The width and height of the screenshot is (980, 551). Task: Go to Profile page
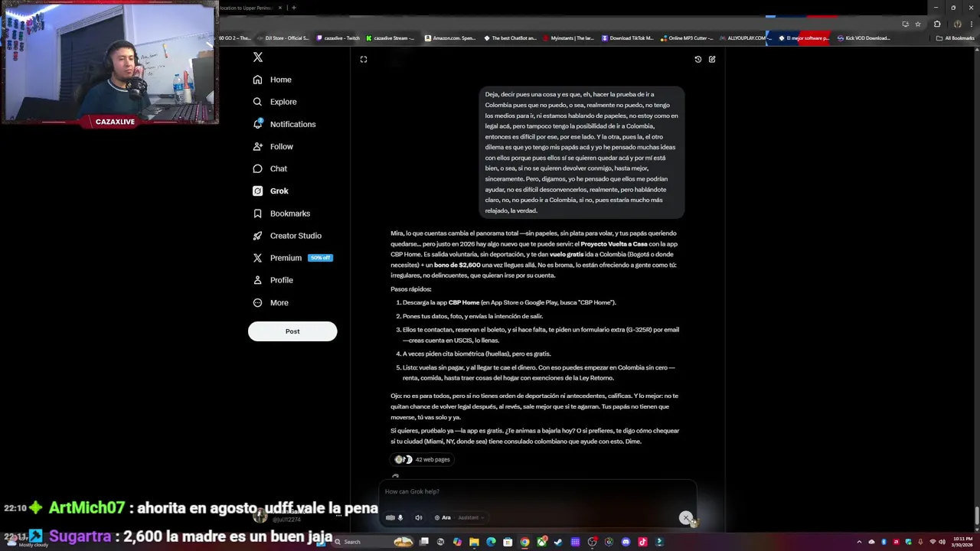click(273, 280)
